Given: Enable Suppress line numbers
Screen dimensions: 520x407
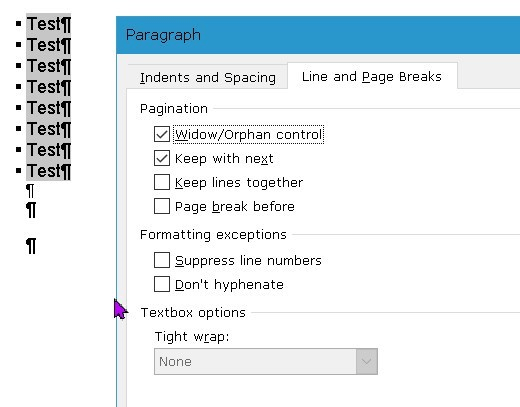Looking at the screenshot, I should click(162, 260).
